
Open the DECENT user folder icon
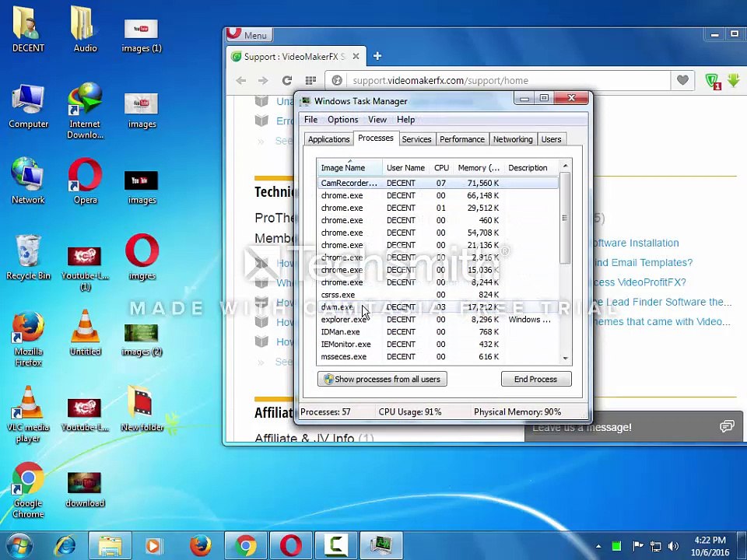[x=28, y=30]
